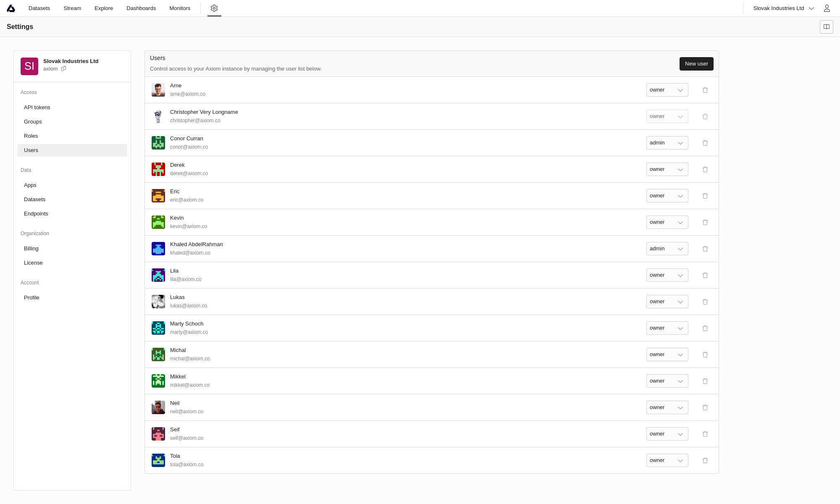Click the New user button
Screen dimensions: 840x504
click(x=696, y=64)
